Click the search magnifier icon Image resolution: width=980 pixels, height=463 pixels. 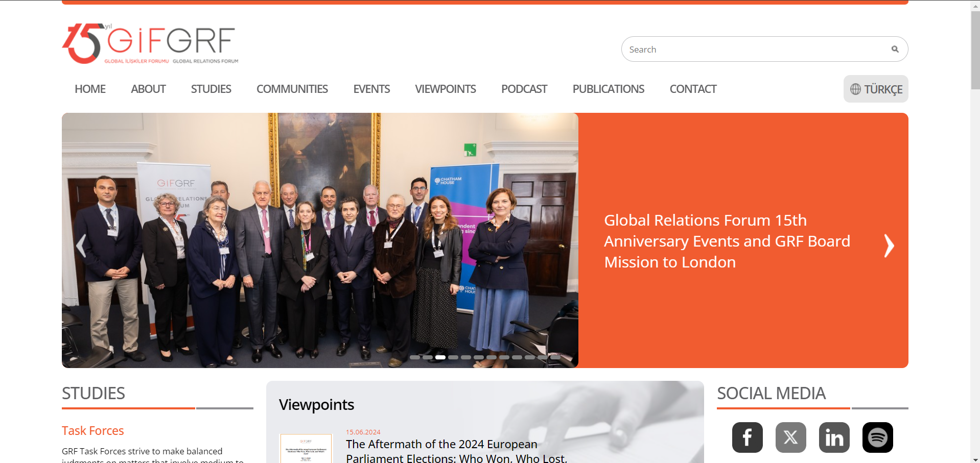[895, 49]
